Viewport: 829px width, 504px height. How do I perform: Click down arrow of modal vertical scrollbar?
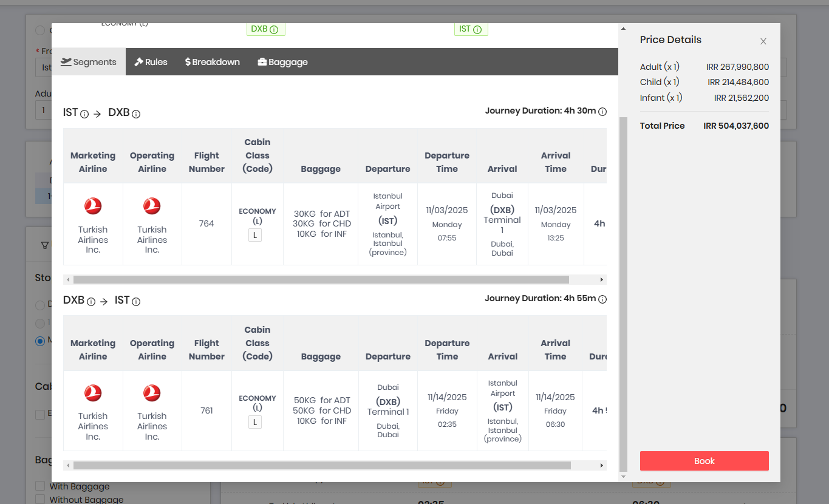pyautogui.click(x=623, y=477)
